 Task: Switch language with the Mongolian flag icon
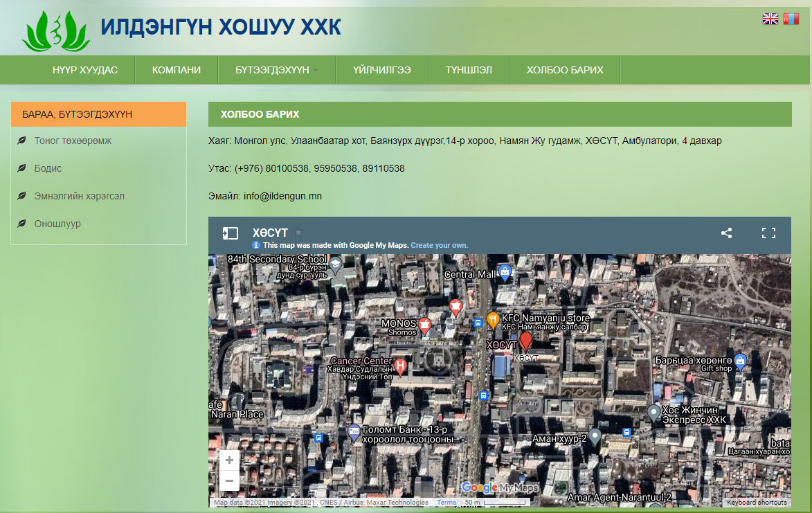791,19
